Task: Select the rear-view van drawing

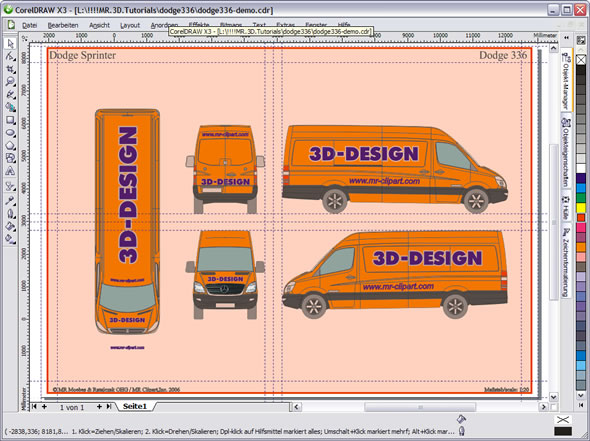Action: coord(225,169)
